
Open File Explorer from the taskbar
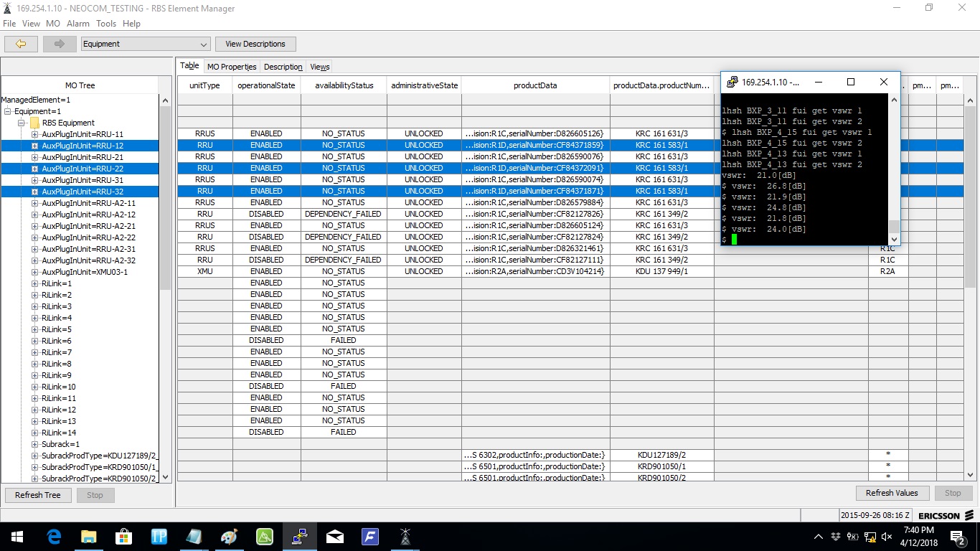point(89,537)
